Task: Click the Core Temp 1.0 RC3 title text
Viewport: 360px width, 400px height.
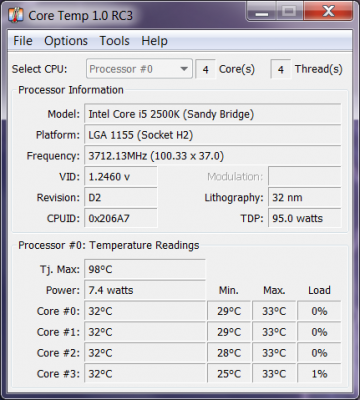Action: pos(80,16)
